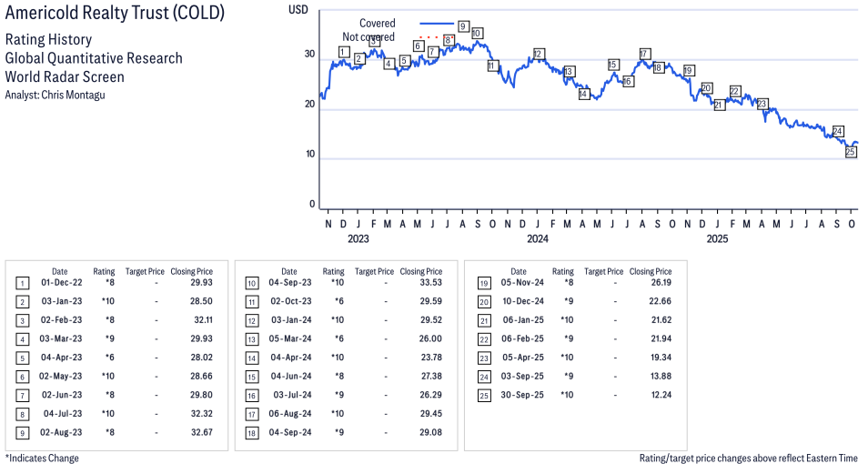Select chart marker 10 near the price peak
Viewport: 868px width, 464px height.
[x=476, y=33]
